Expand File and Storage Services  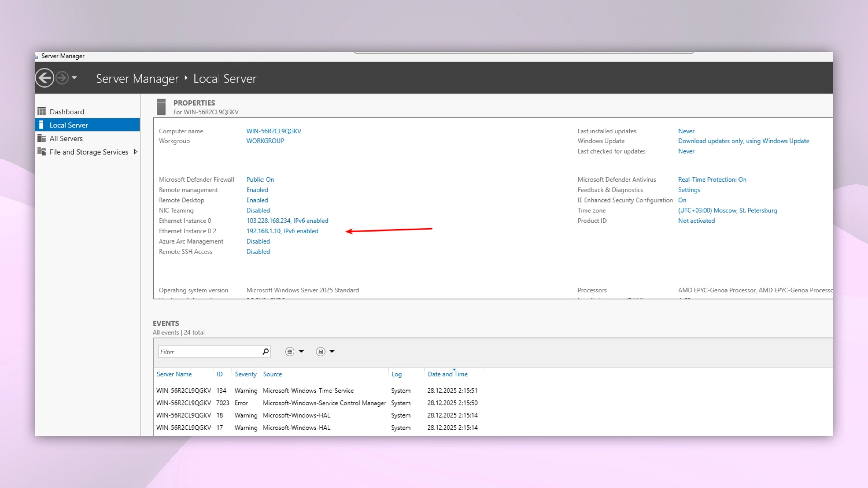pos(136,152)
